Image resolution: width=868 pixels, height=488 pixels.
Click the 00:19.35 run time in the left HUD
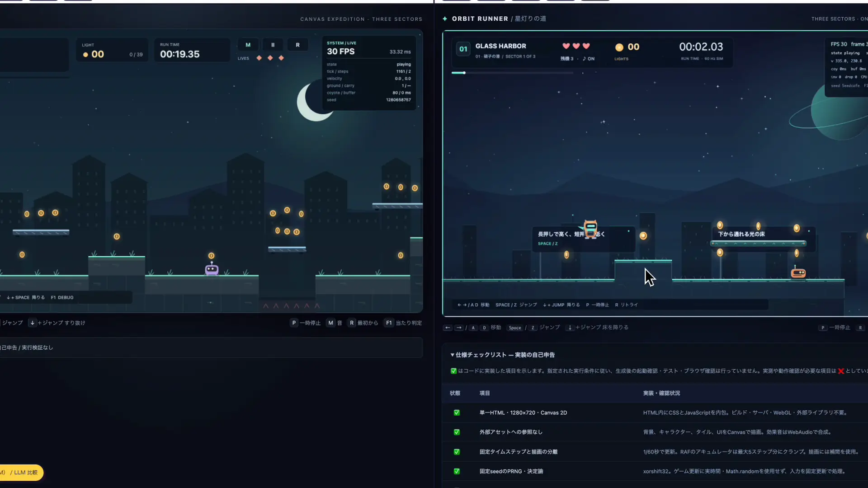[179, 54]
